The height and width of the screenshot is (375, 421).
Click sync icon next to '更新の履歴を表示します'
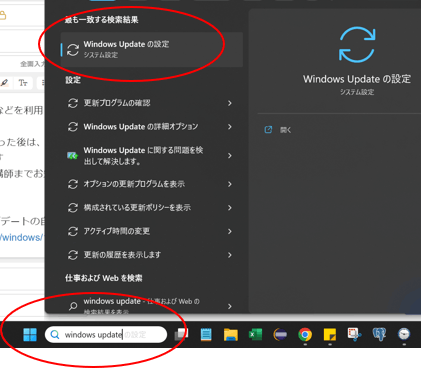pyautogui.click(x=73, y=255)
